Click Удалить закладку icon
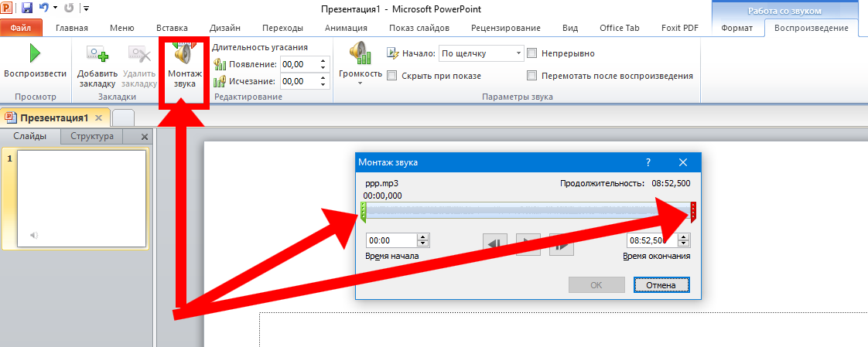The width and height of the screenshot is (868, 347). [x=139, y=53]
